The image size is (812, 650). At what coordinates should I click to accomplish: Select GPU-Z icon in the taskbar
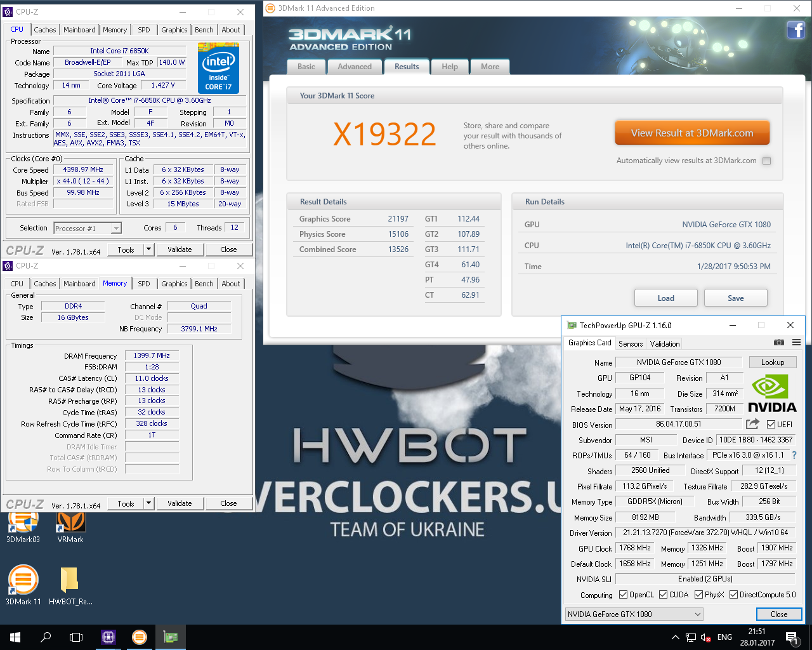pos(171,637)
